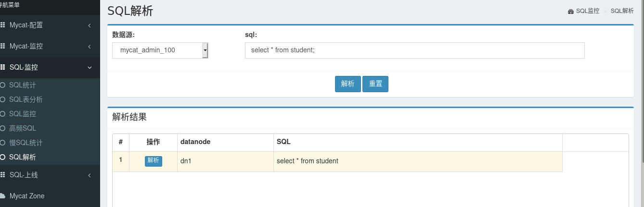Open the 高频SQL menu item

coord(23,128)
